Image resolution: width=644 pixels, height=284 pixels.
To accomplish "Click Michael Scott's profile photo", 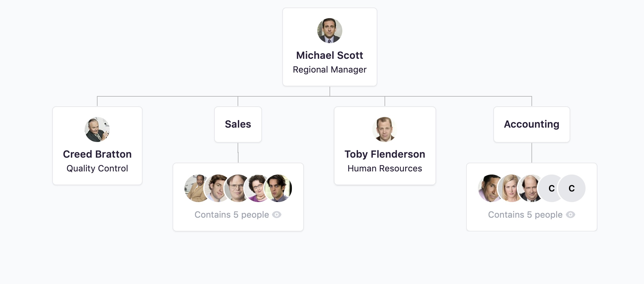I will click(330, 31).
